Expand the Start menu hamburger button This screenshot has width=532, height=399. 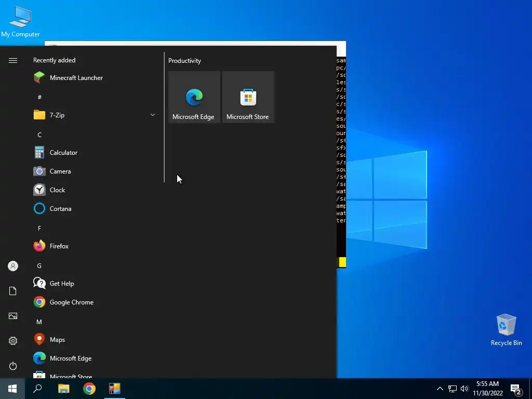point(13,60)
